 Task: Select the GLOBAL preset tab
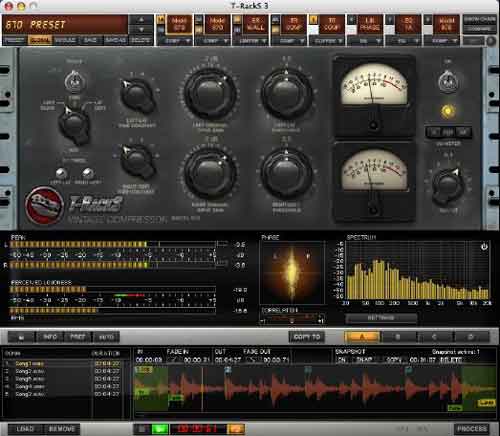40,40
